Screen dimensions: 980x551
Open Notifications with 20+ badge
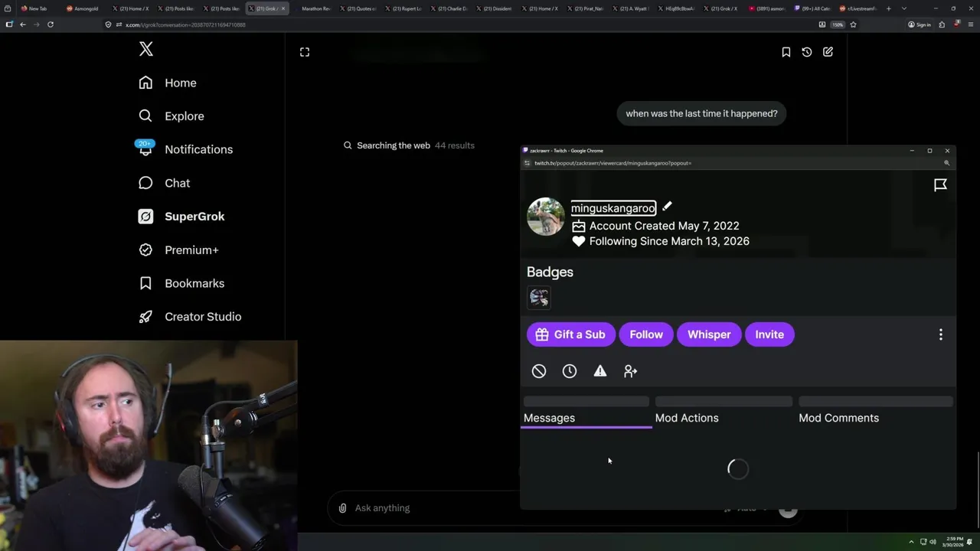185,149
